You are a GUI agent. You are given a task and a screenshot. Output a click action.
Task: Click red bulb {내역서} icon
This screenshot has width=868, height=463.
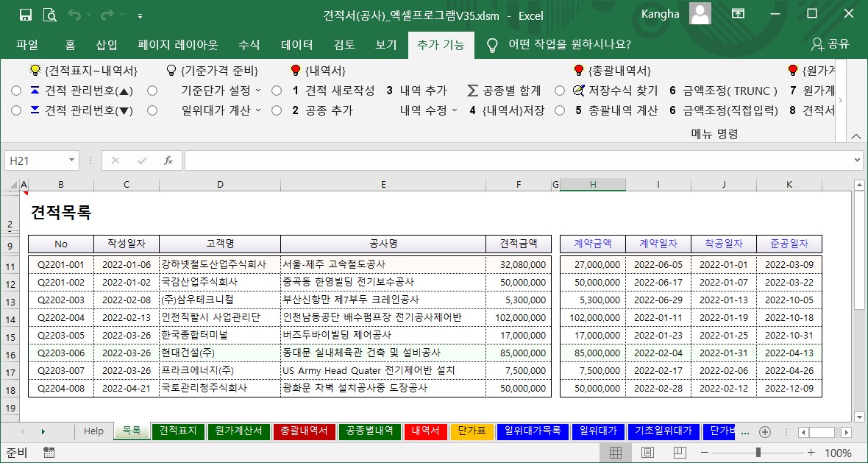[x=296, y=71]
